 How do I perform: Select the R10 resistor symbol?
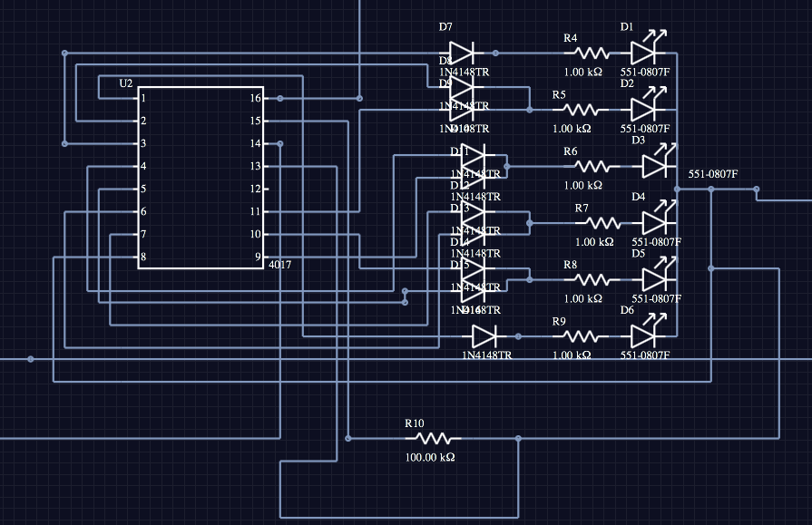tap(433, 439)
